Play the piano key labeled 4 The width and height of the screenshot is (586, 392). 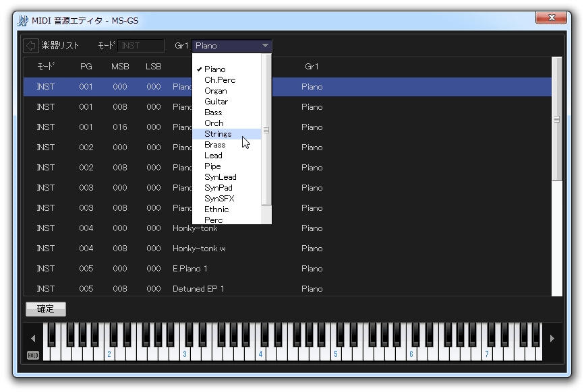point(260,354)
